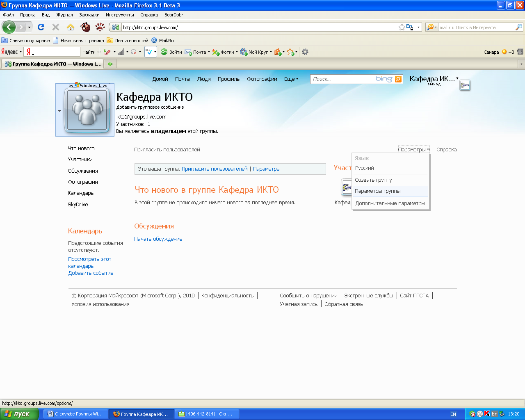Choose Русский language entry

pyautogui.click(x=390, y=168)
